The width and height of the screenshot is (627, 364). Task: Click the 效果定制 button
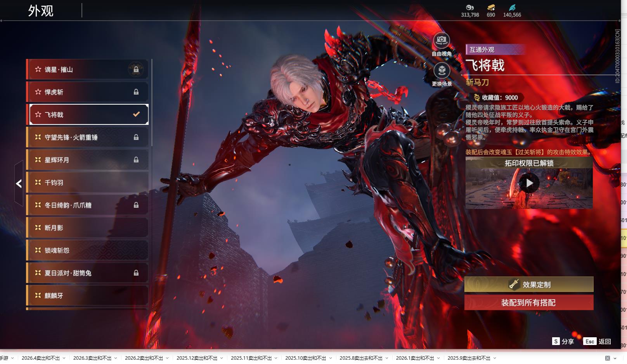tap(529, 285)
